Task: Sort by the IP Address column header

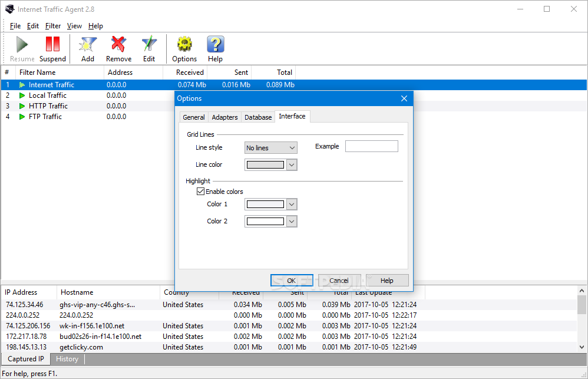Action: (x=29, y=292)
